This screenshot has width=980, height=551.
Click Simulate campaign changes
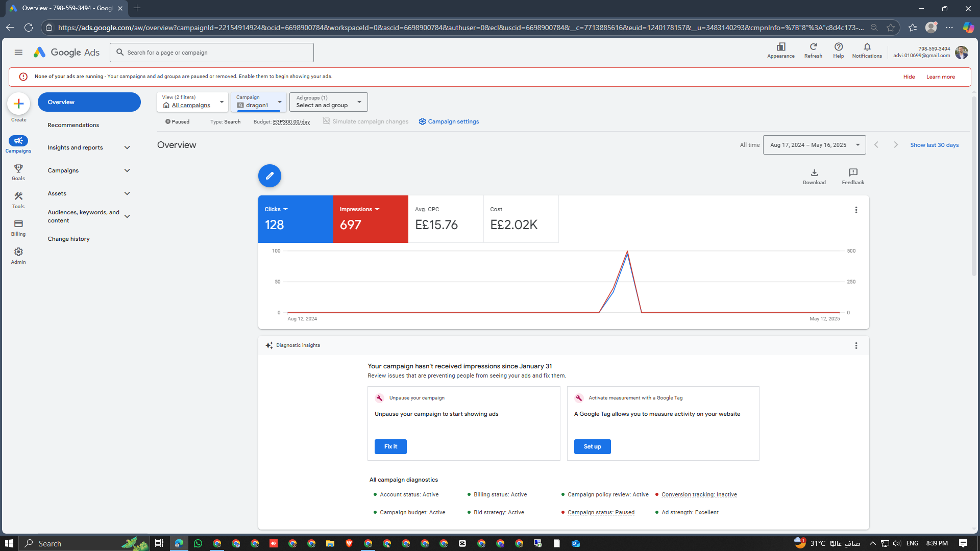pyautogui.click(x=365, y=121)
